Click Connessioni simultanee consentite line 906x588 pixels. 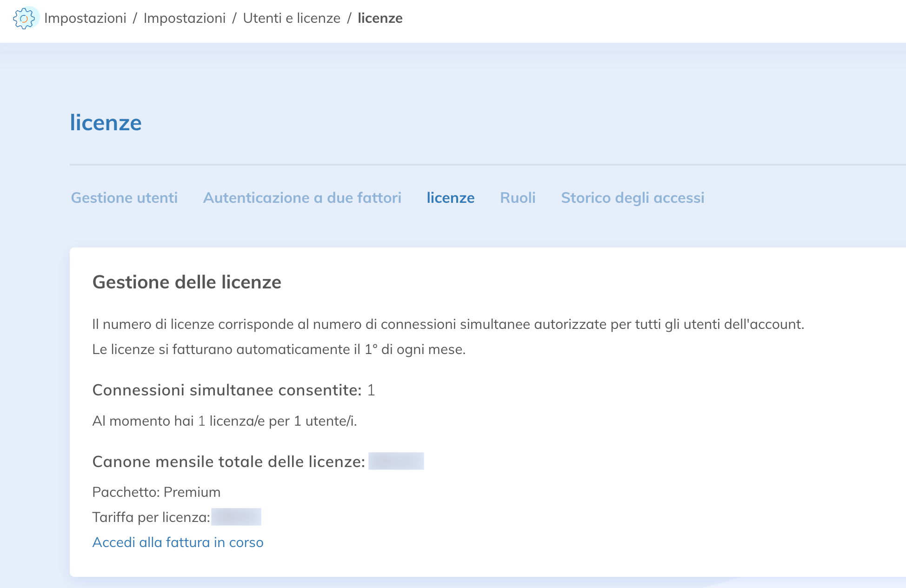[233, 390]
